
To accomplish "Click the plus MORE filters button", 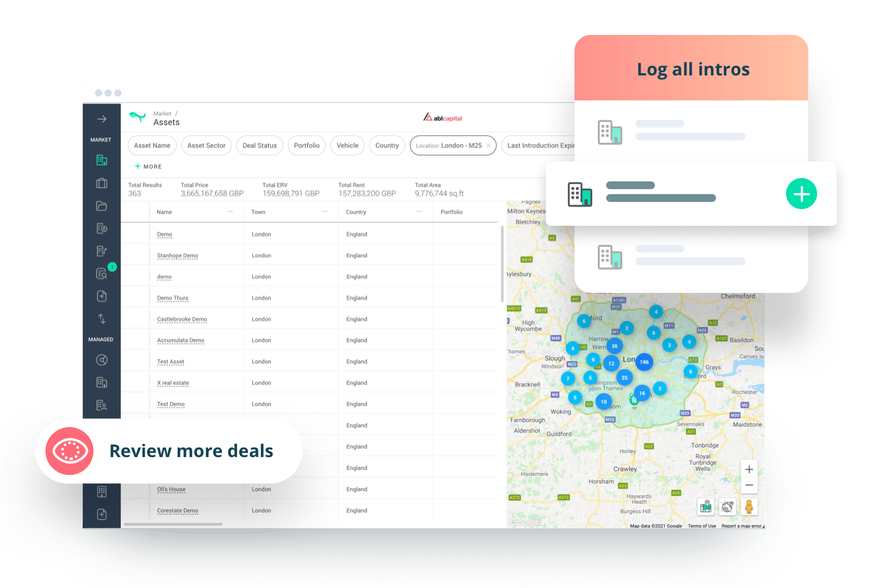I will [148, 166].
